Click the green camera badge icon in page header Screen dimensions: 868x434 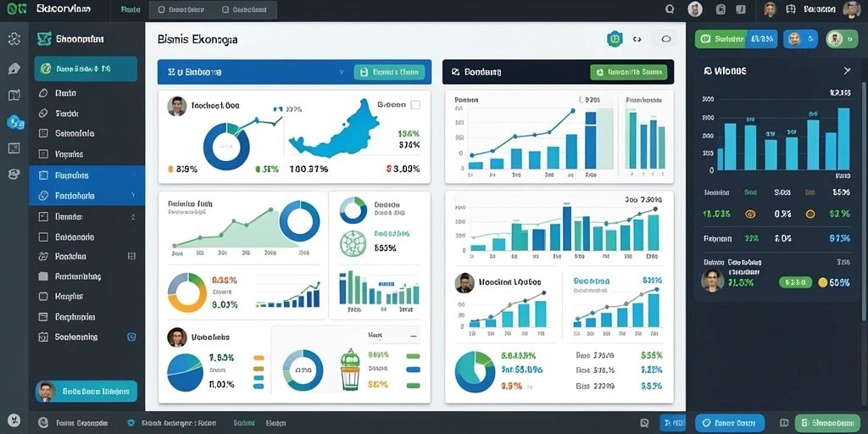[615, 39]
